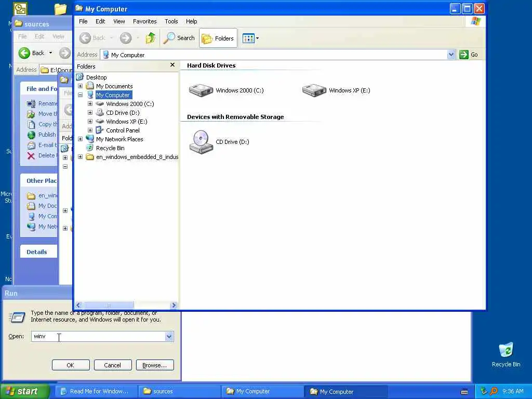Image resolution: width=532 pixels, height=399 pixels.
Task: Click the Go button next to address bar
Action: click(x=469, y=55)
